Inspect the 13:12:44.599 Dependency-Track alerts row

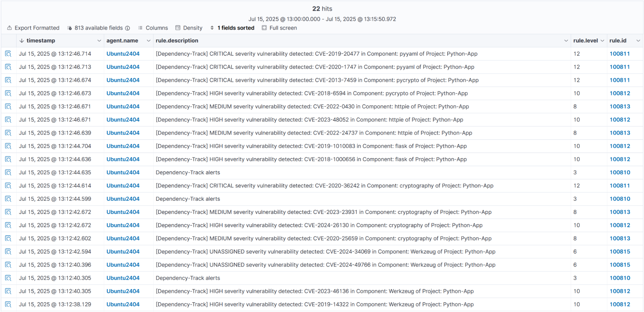[8, 199]
